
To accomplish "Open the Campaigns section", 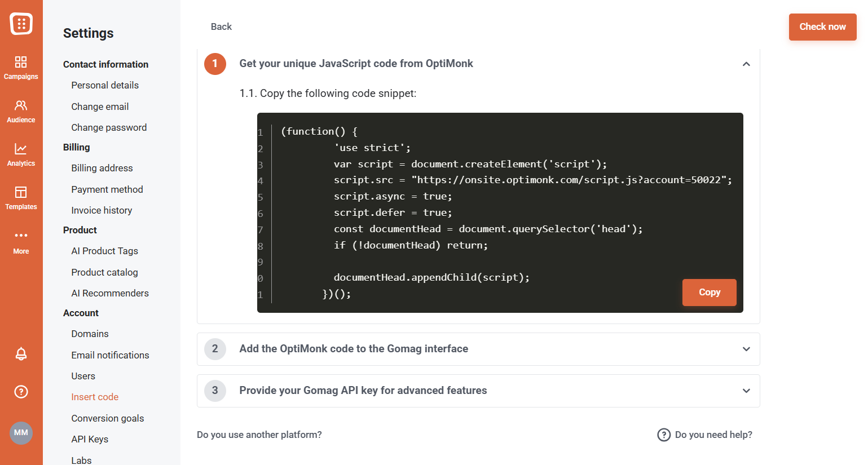I will [21, 67].
